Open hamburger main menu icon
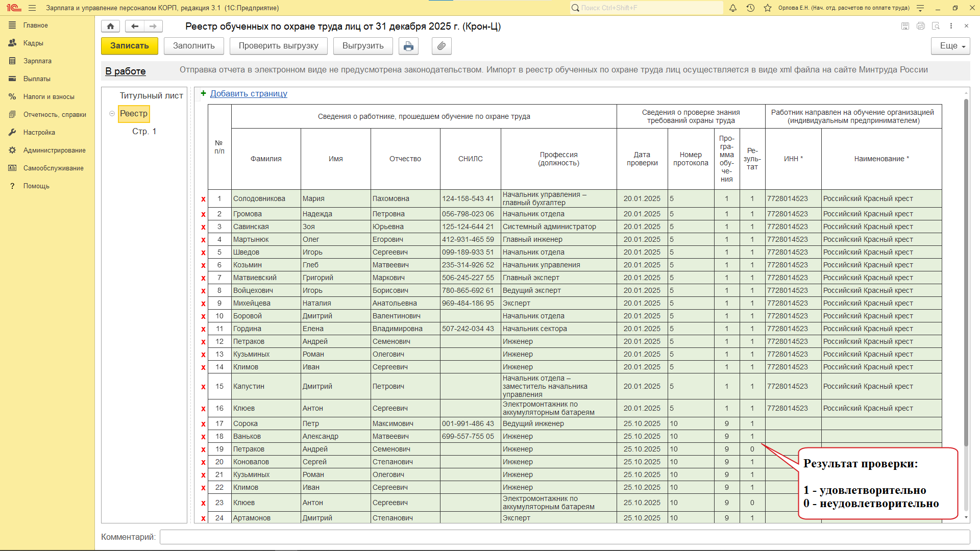The image size is (980, 551). (32, 8)
